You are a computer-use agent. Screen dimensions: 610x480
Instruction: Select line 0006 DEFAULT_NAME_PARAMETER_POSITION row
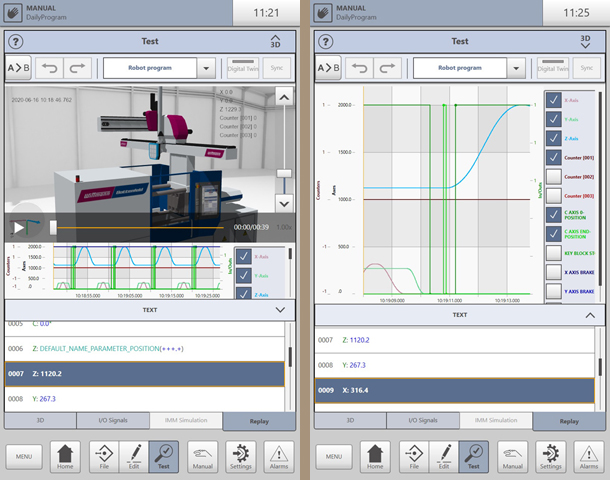point(145,349)
